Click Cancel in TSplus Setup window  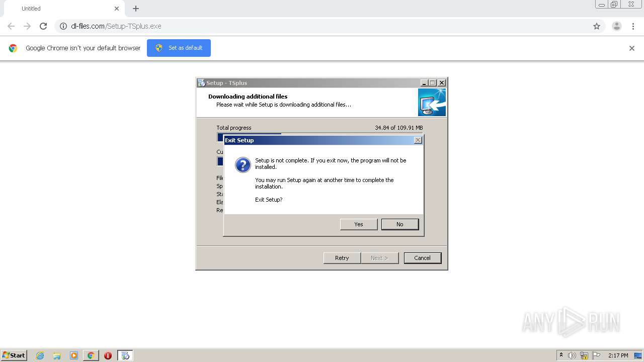pos(423,258)
